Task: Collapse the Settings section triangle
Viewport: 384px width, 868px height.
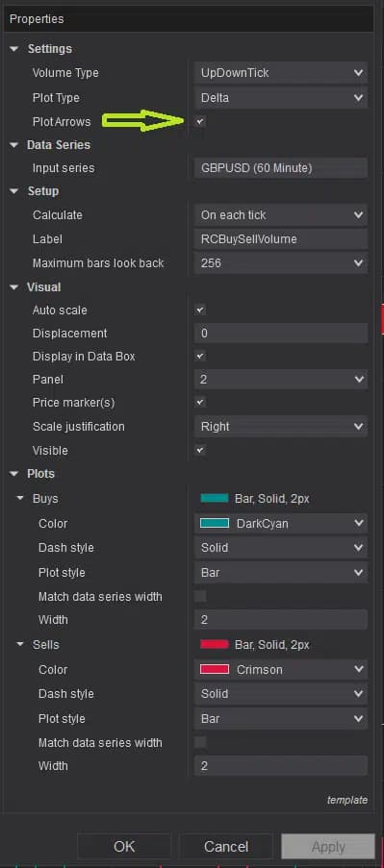Action: (13, 49)
